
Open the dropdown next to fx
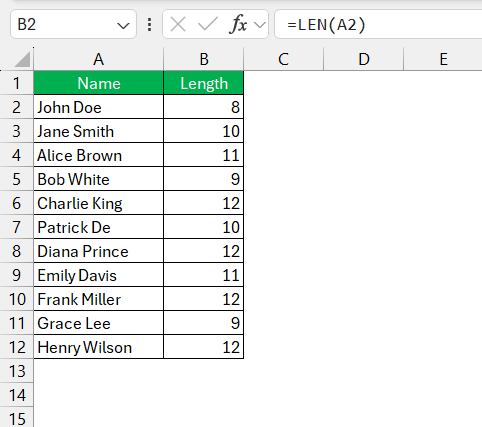(x=260, y=25)
